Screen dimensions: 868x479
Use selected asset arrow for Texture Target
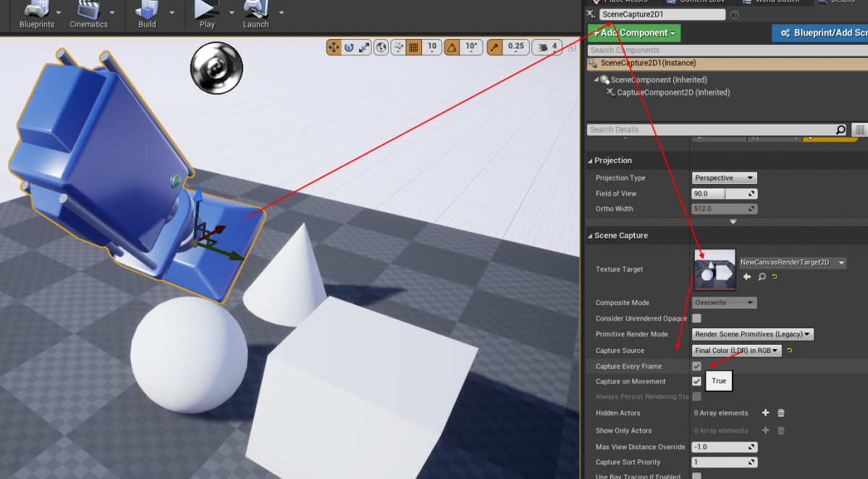[748, 277]
